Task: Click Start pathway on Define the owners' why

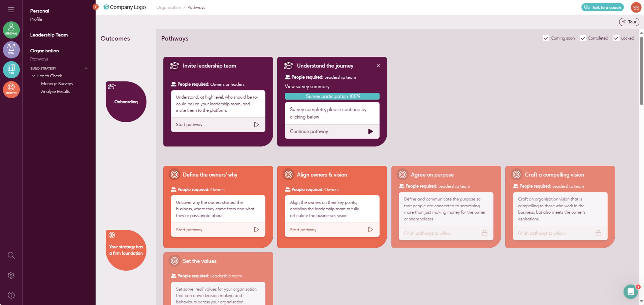Action: [x=189, y=230]
